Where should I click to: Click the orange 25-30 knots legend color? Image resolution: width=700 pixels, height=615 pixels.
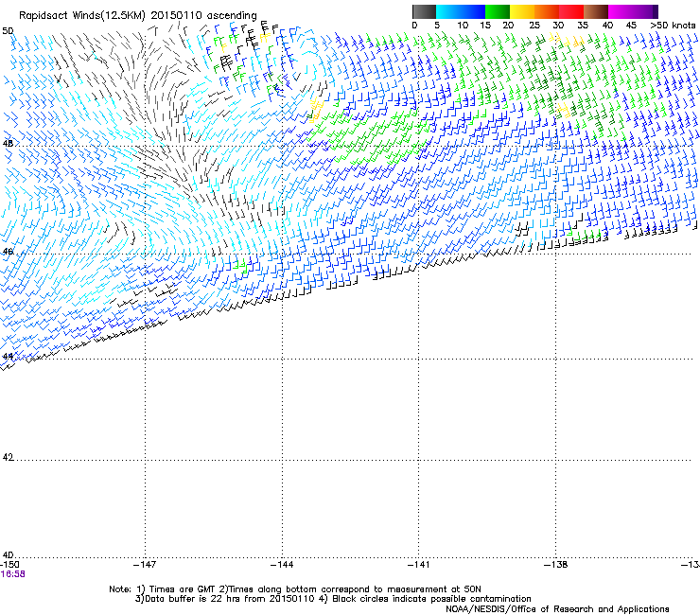(x=547, y=11)
